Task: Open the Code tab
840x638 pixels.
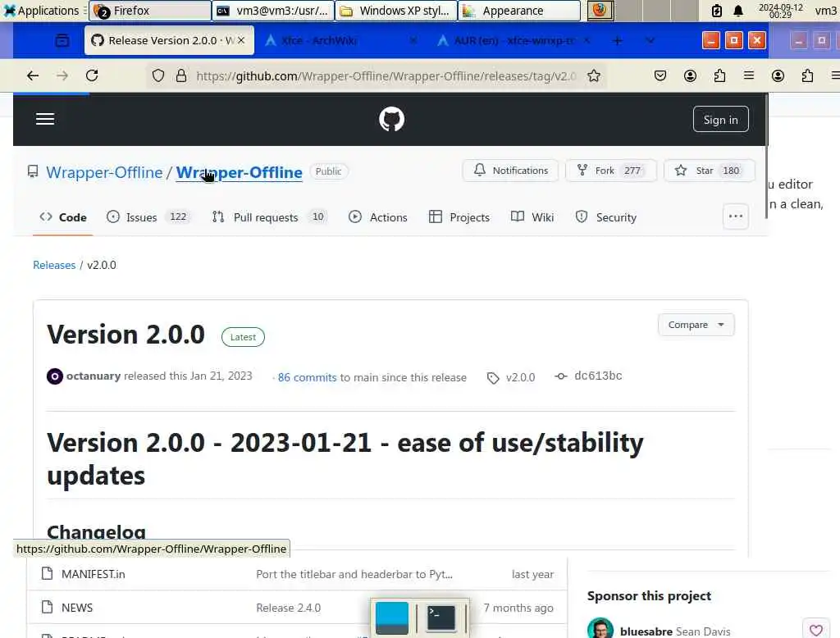Action: 63,217
